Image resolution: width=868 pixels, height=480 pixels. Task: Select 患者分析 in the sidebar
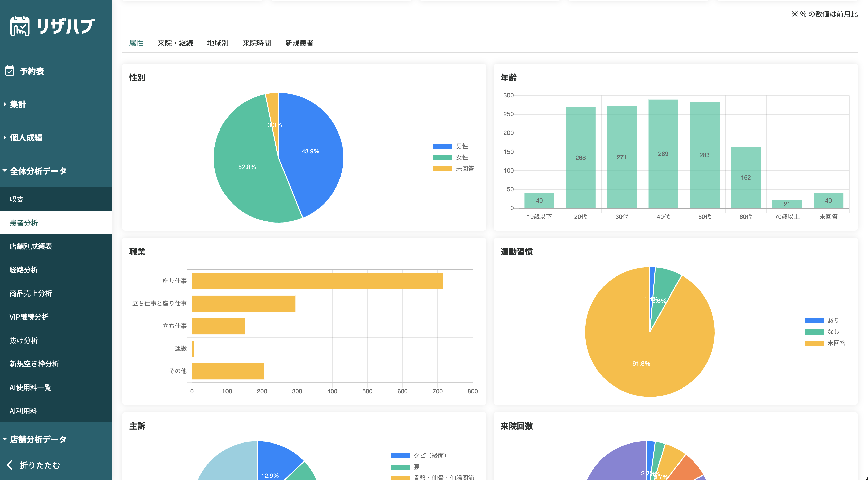tap(56, 223)
